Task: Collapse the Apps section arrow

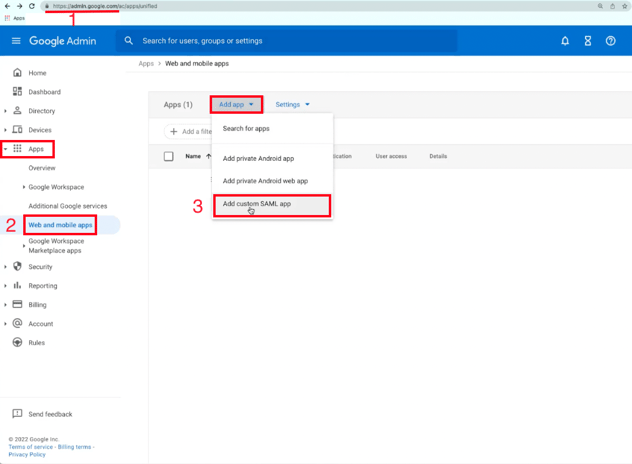Action: coord(5,149)
